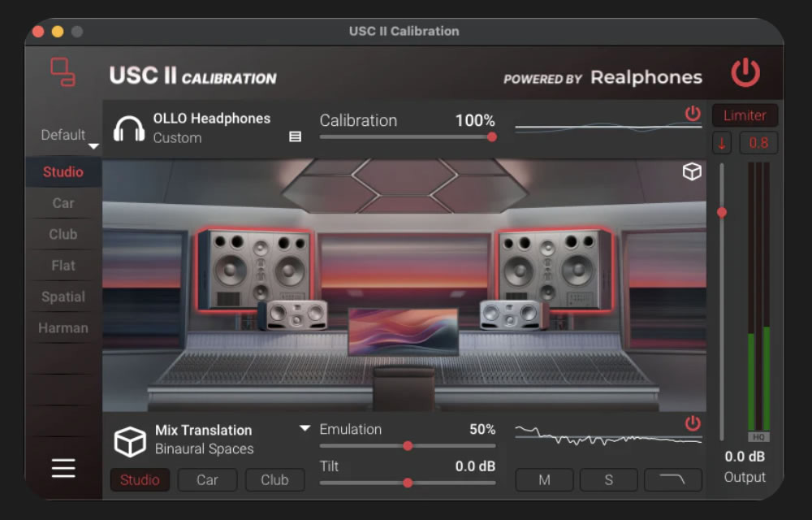Click the headphones icon beside OLLO Headphones
Screen dimensions: 812x520
coord(129,128)
